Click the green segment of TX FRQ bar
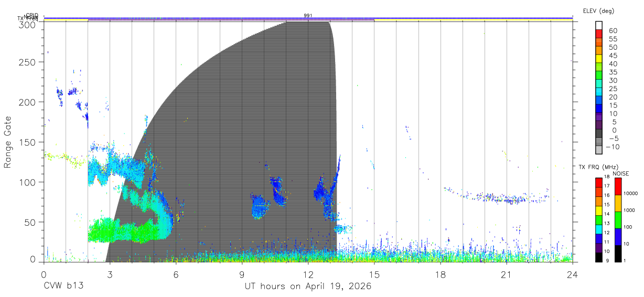644x297 pixels. [x=599, y=220]
